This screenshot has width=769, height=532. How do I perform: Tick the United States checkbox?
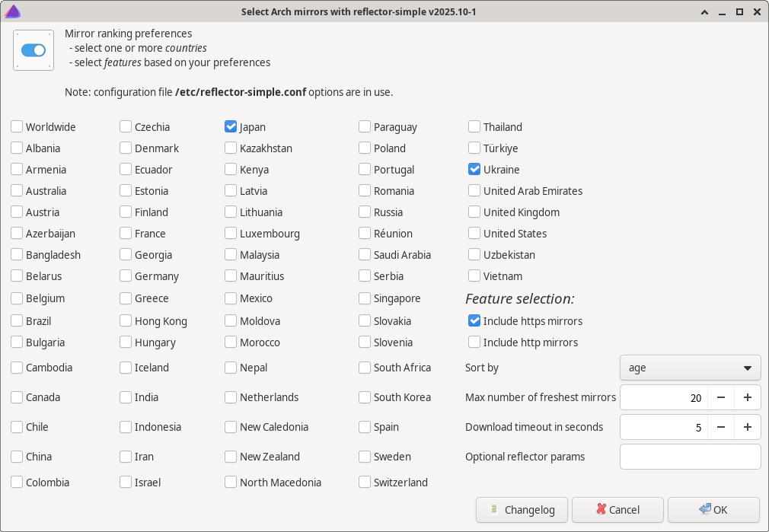(x=474, y=234)
